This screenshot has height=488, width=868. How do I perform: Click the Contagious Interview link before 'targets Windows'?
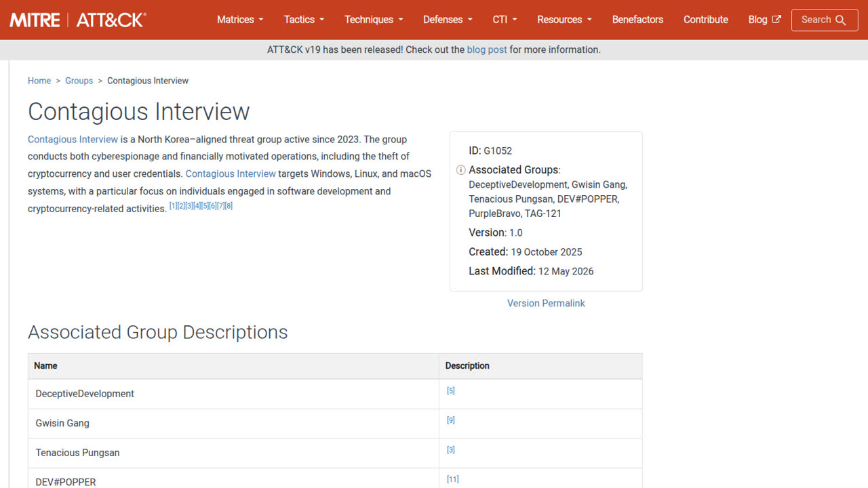[x=231, y=174]
